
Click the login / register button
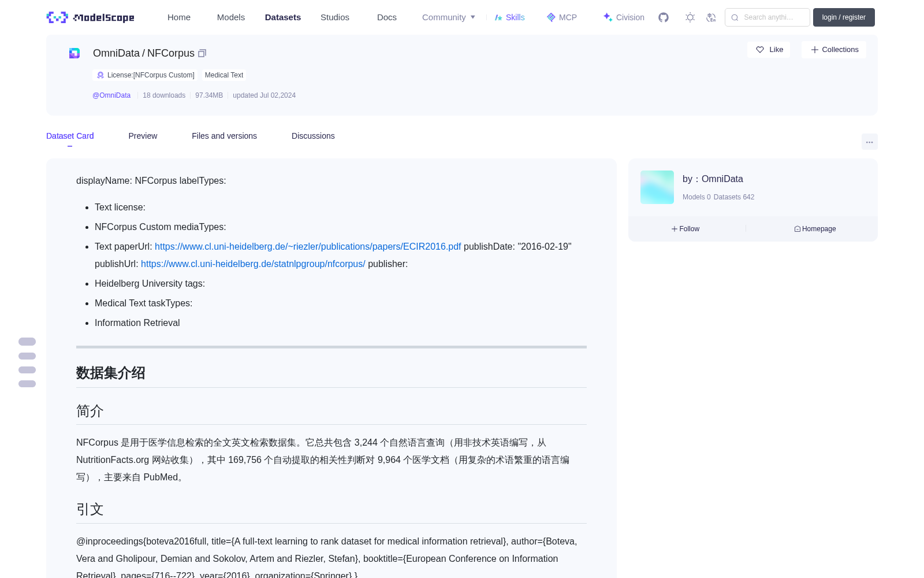coord(844,17)
